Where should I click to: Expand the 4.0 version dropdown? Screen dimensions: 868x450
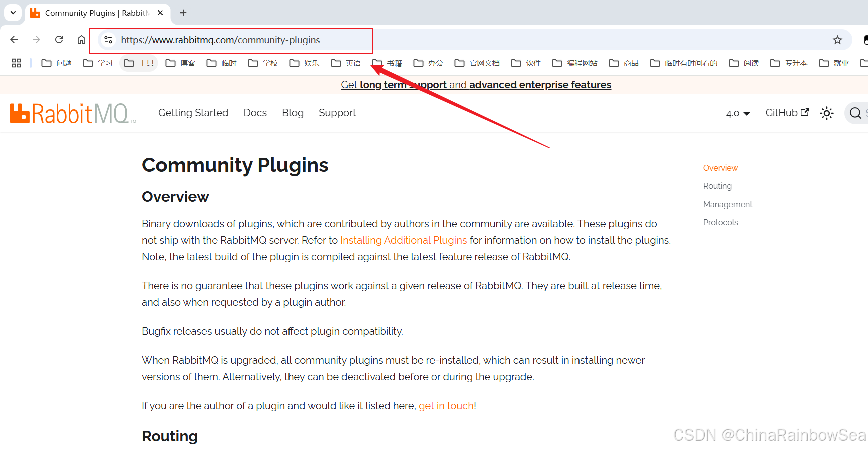tap(738, 113)
